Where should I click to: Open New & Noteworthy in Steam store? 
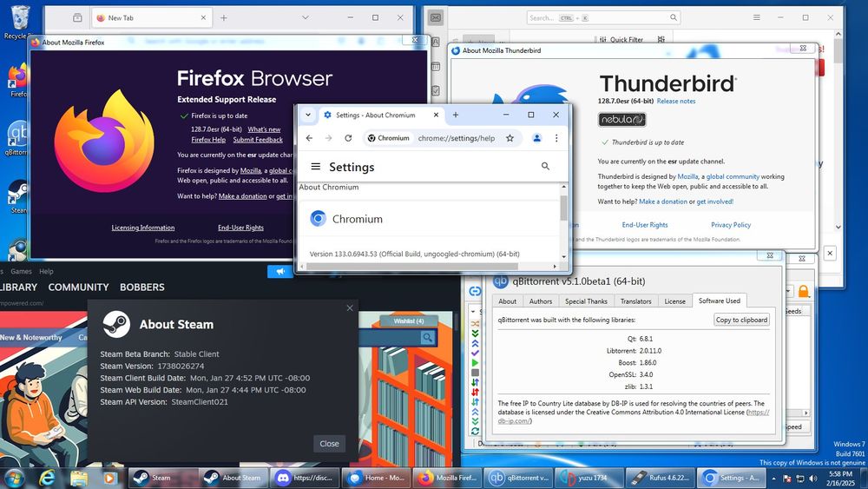click(x=31, y=337)
